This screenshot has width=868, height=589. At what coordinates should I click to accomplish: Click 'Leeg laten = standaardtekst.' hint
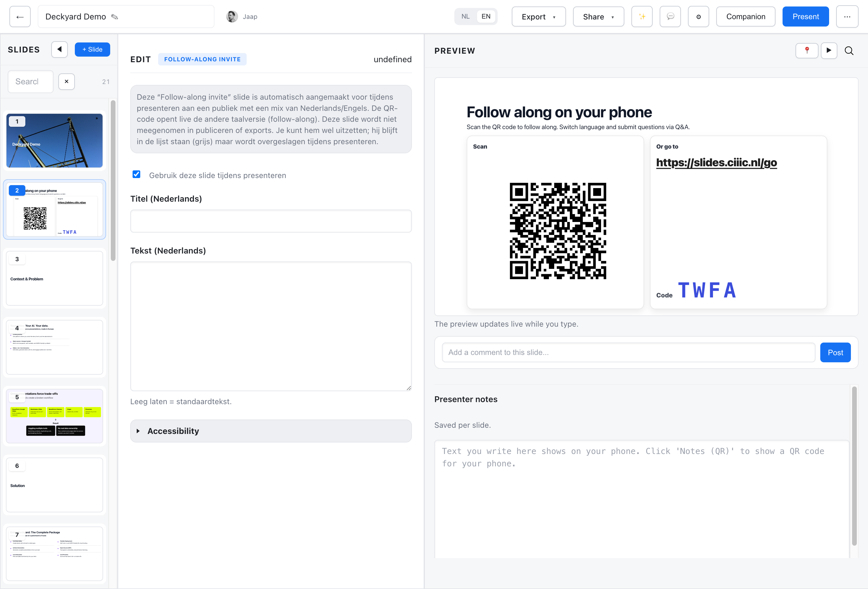point(181,402)
